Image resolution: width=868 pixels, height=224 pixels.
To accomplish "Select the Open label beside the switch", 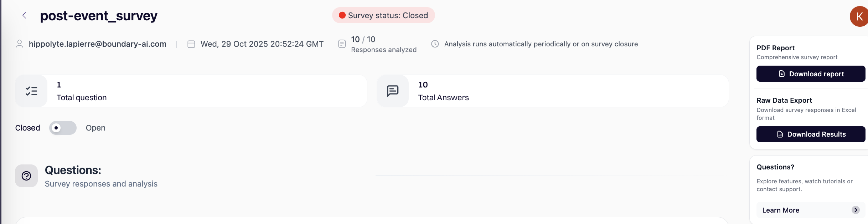I will 95,128.
